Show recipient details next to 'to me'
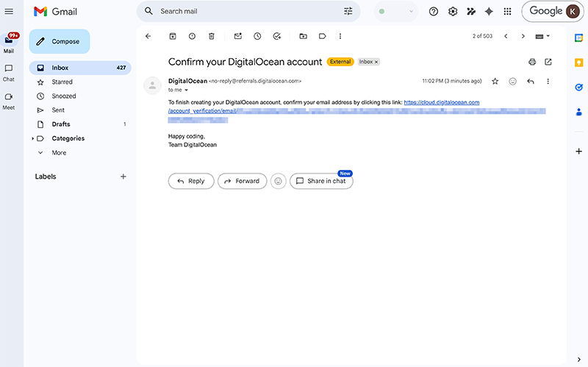Screen dimensions: 588x367 click(186, 90)
